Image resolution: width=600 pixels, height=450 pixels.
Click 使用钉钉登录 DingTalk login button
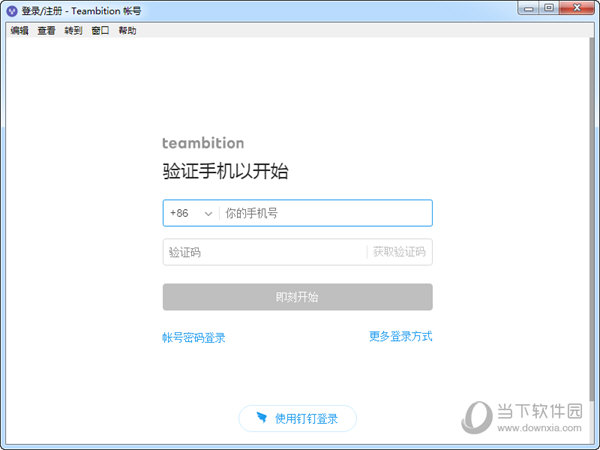(x=298, y=419)
